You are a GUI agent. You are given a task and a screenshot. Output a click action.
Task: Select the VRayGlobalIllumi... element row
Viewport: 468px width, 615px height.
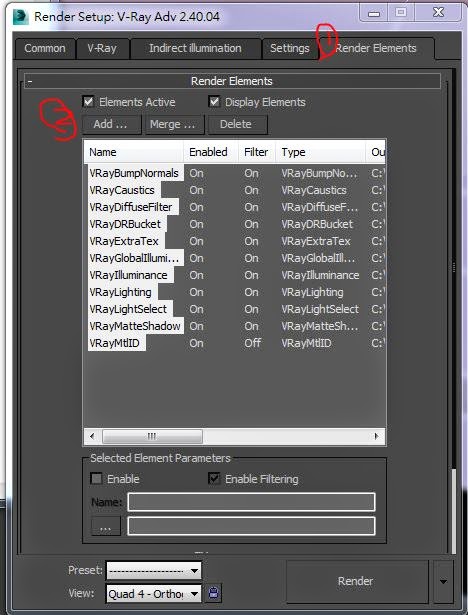235,258
